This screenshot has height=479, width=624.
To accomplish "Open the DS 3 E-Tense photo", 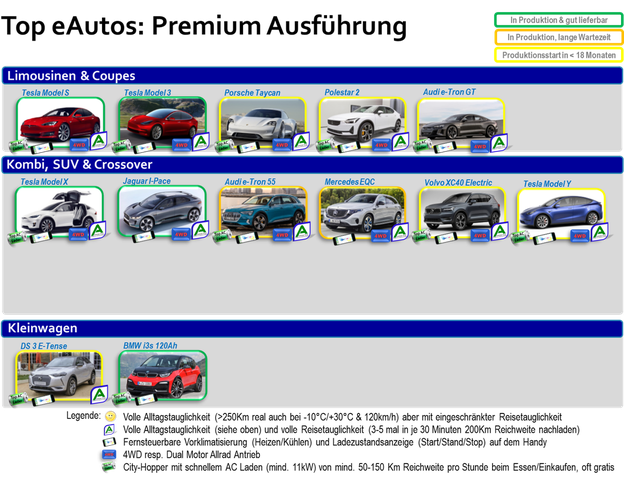I will [x=59, y=376].
